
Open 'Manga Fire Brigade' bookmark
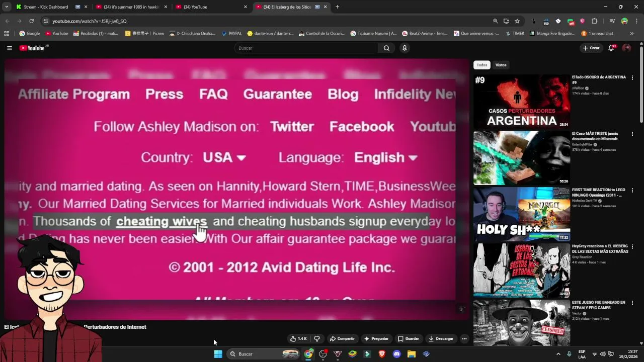coord(552,34)
